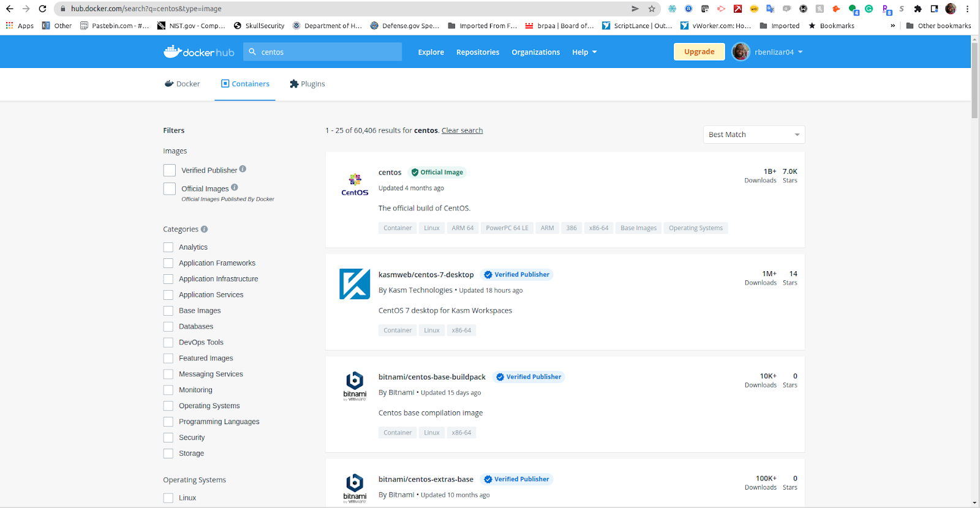980x508 pixels.
Task: Click the Operating Systems tag on centos
Action: click(696, 228)
